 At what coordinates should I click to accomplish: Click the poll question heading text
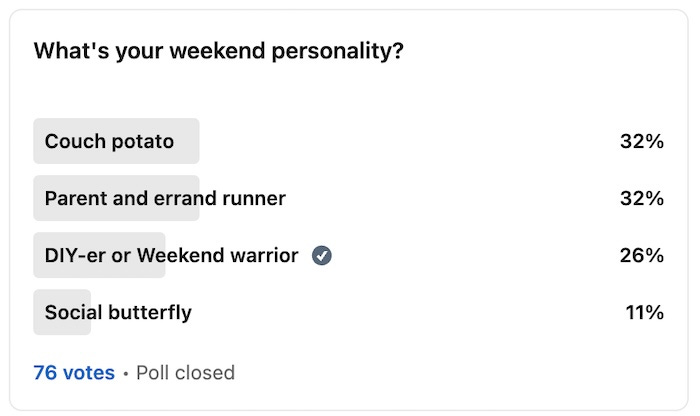(219, 51)
